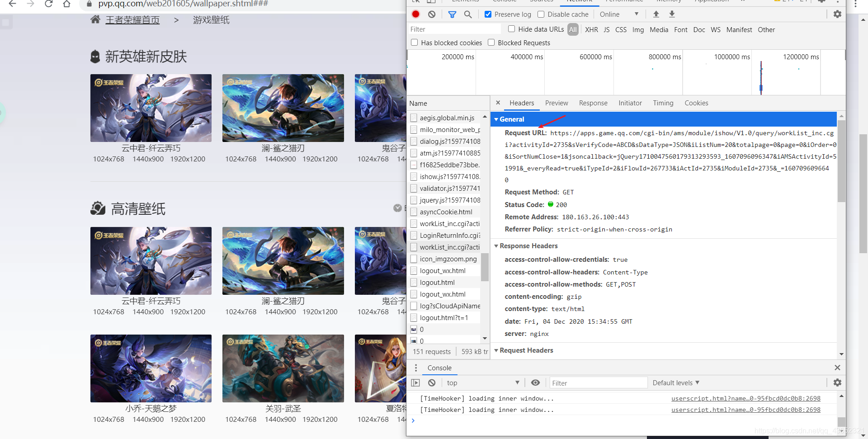Filter requests by WS type

tap(716, 29)
